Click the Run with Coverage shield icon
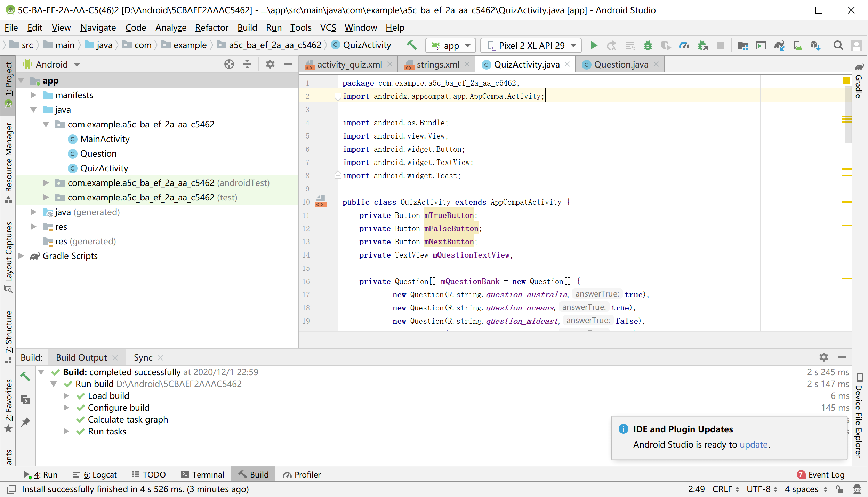 pyautogui.click(x=666, y=46)
